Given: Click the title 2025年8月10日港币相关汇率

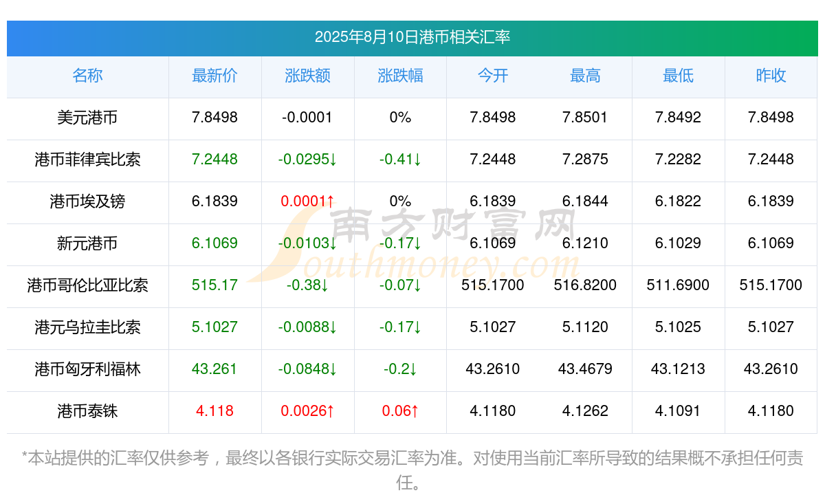Looking at the screenshot, I should (x=412, y=37).
